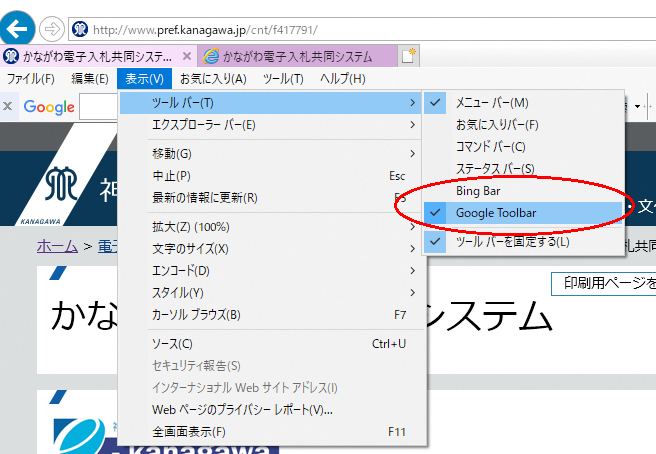Viewport: 656px width, 454px height.
Task: Open the 編集(E) menu
Action: [x=90, y=79]
